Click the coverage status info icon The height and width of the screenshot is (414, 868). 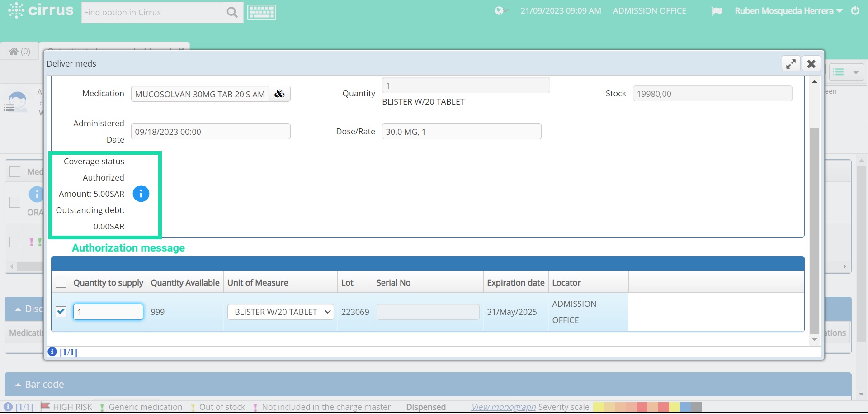pos(141,194)
